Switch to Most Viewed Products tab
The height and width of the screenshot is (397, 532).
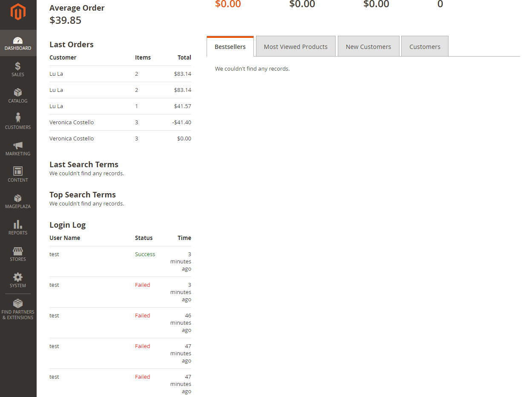296,46
